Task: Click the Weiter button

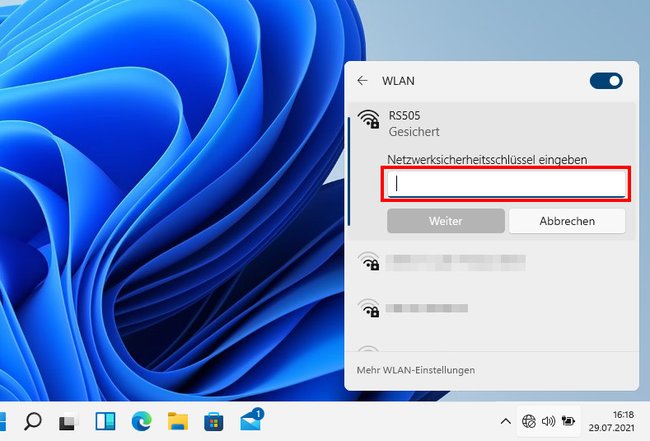Action: [x=446, y=221]
